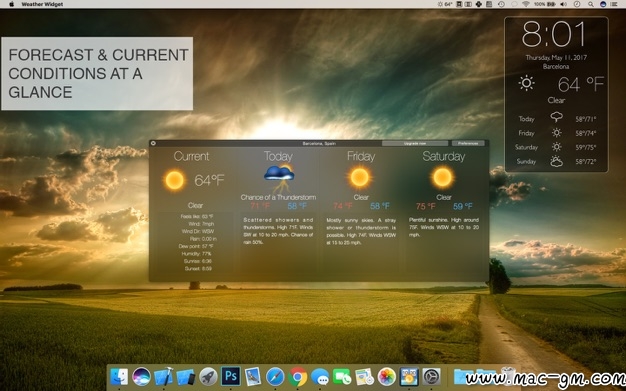Open Safari compass icon in dock
This screenshot has width=626, height=391.
(x=275, y=376)
